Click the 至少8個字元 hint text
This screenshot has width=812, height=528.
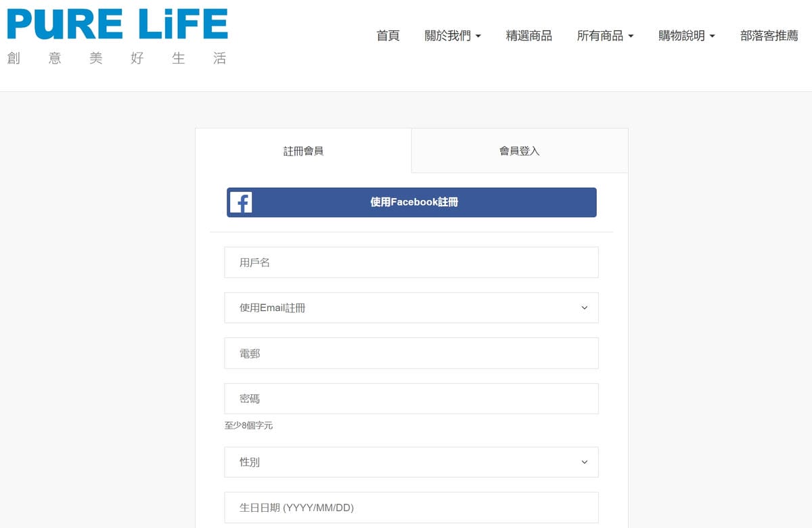[x=248, y=426]
